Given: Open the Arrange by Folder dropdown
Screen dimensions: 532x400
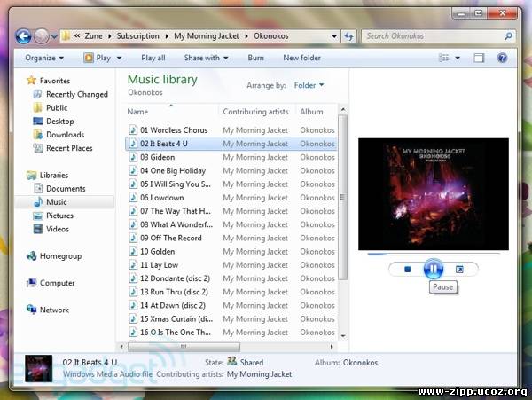Looking at the screenshot, I should 309,85.
